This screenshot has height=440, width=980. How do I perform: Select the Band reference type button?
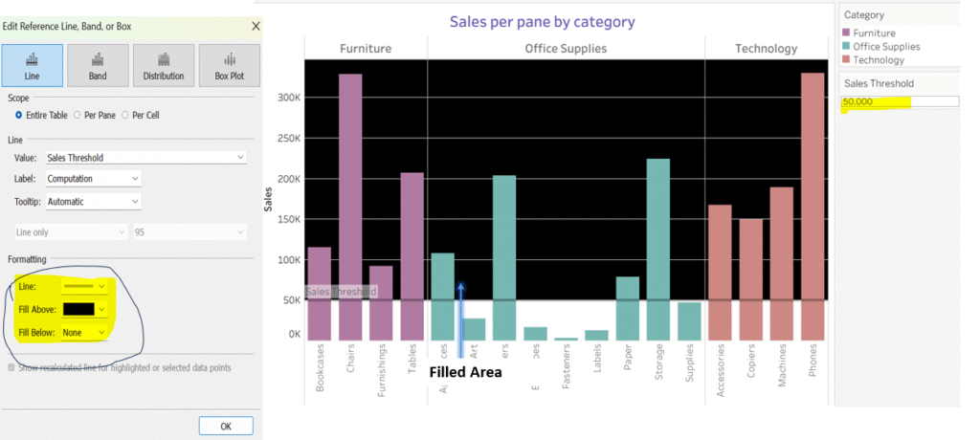[99, 65]
